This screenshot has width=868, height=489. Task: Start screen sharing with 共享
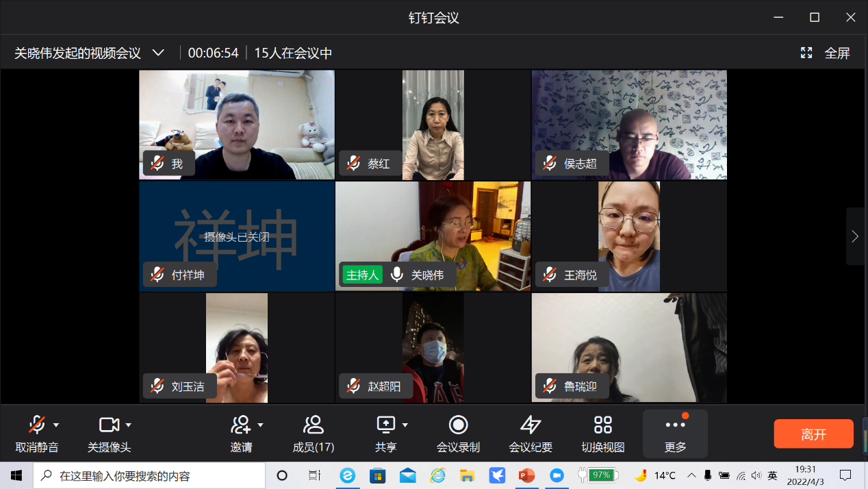(x=386, y=434)
